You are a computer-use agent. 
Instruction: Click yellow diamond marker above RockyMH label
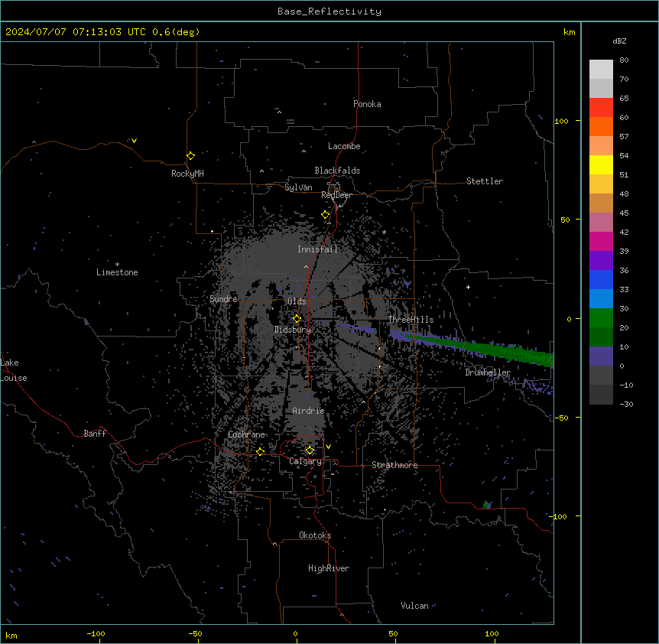[190, 155]
